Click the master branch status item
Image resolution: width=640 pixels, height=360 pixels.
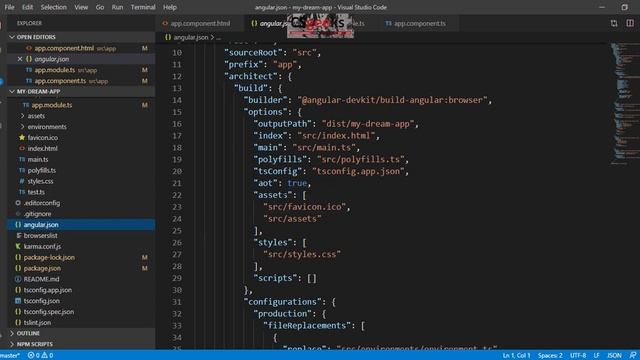[x=10, y=356]
